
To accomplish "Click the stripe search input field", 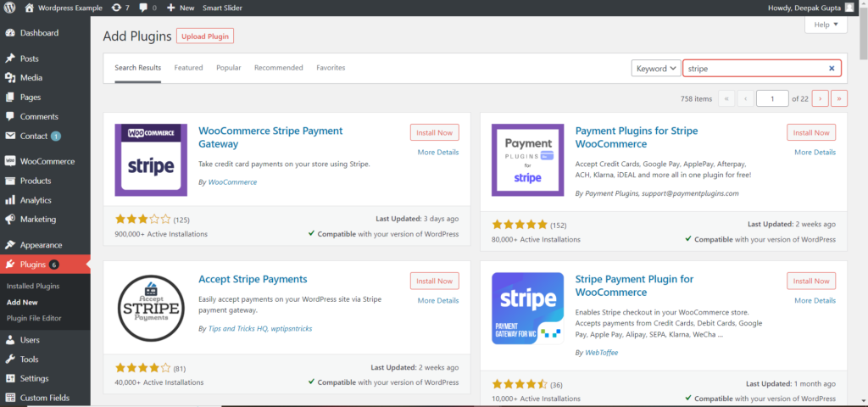I will pyautogui.click(x=753, y=69).
